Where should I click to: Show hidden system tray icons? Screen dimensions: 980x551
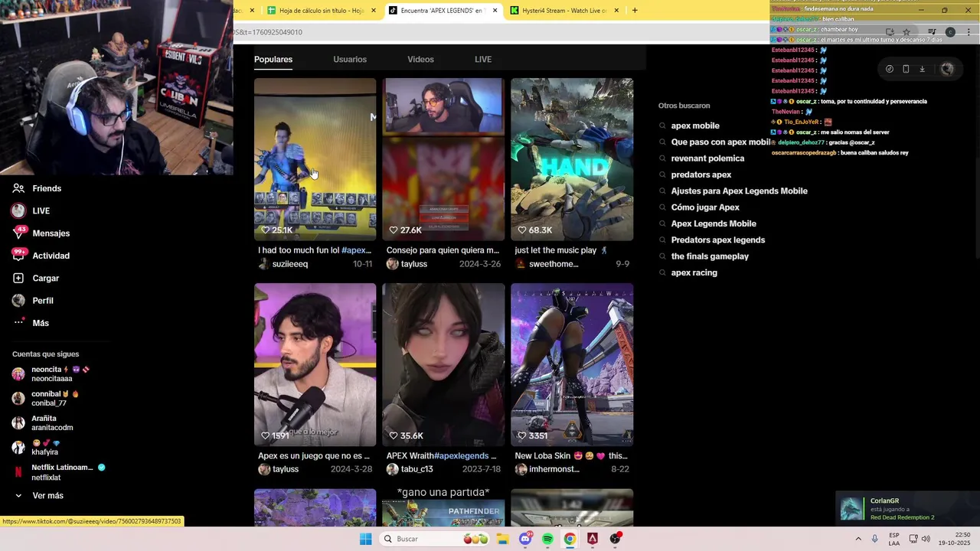click(858, 539)
